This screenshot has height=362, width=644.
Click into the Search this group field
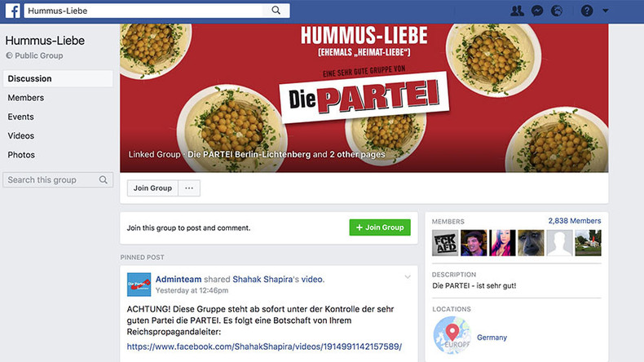[58, 180]
